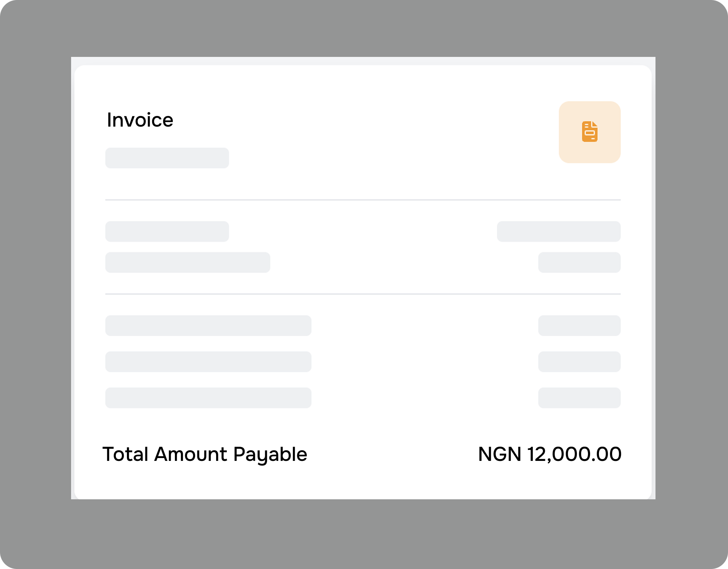Image resolution: width=728 pixels, height=569 pixels.
Task: Click the upper horizontal divider line
Action: [x=363, y=200]
